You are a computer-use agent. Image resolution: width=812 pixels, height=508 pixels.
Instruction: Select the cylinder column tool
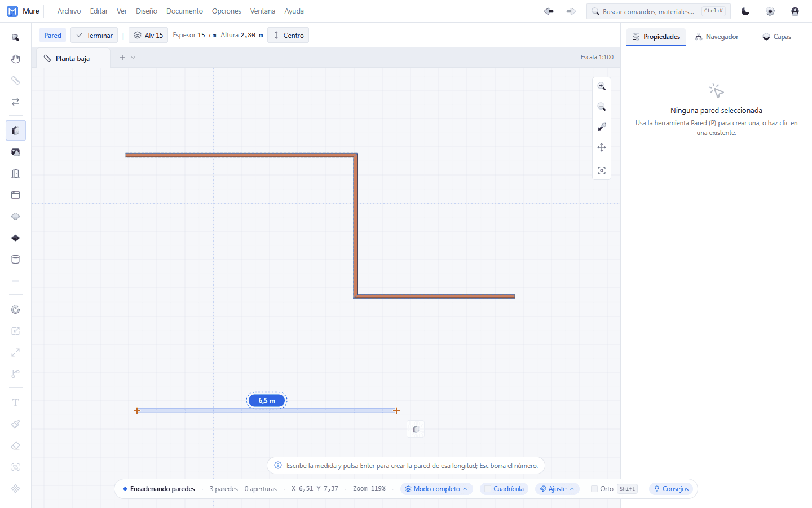point(15,259)
